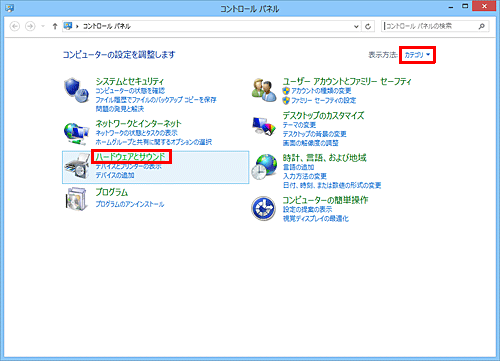Open ハードウェアとサウンド category

coord(131,156)
